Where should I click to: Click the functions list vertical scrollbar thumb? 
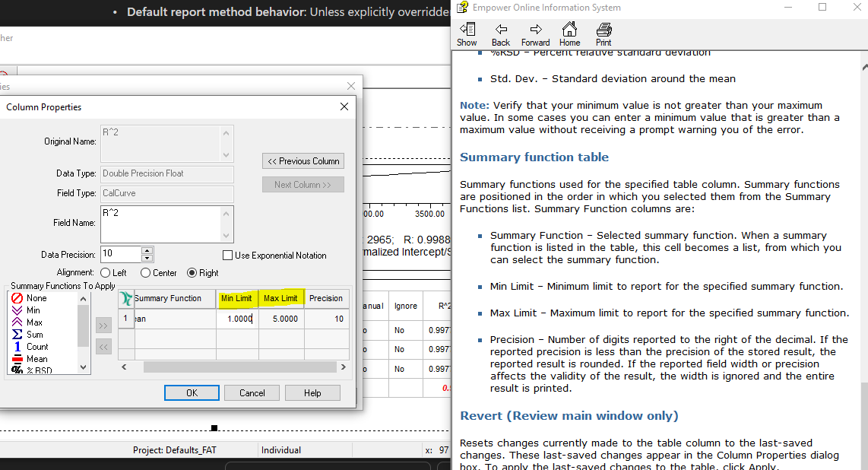point(83,326)
